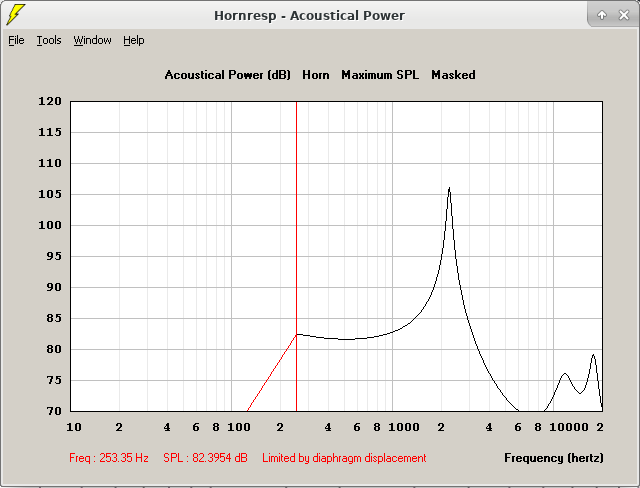This screenshot has width=640, height=488.
Task: Click the Masked heading label
Action: (453, 75)
